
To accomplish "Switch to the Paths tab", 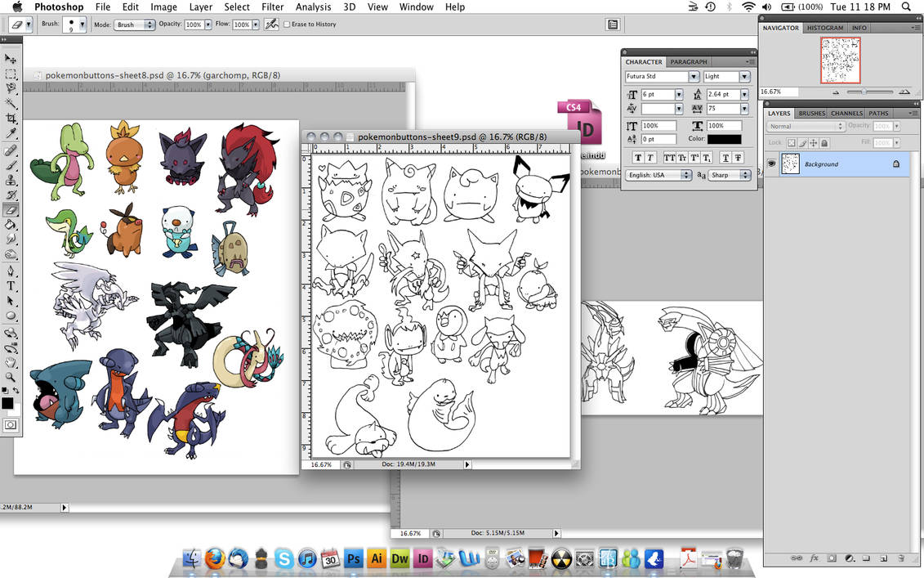I will pos(878,114).
